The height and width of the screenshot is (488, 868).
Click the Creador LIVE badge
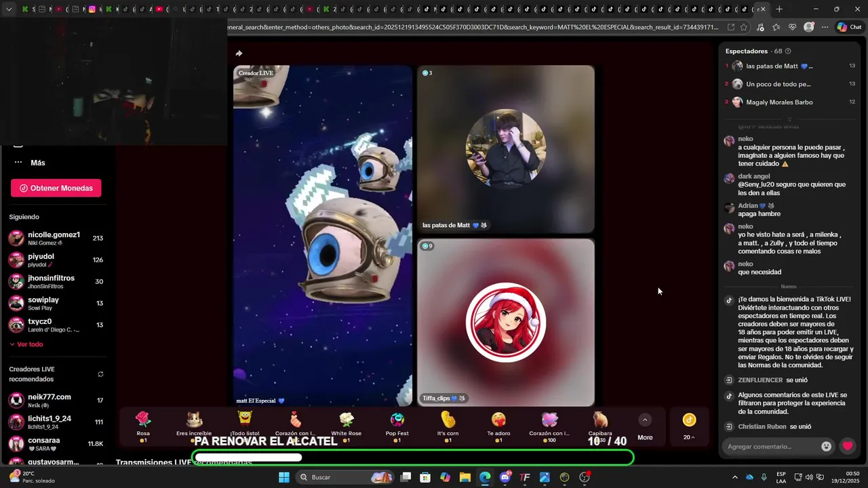256,73
